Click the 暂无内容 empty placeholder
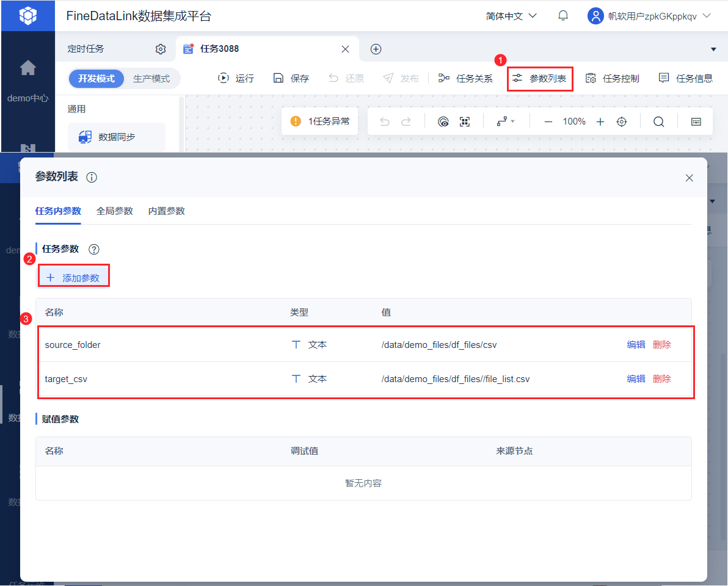728x586 pixels. click(363, 483)
